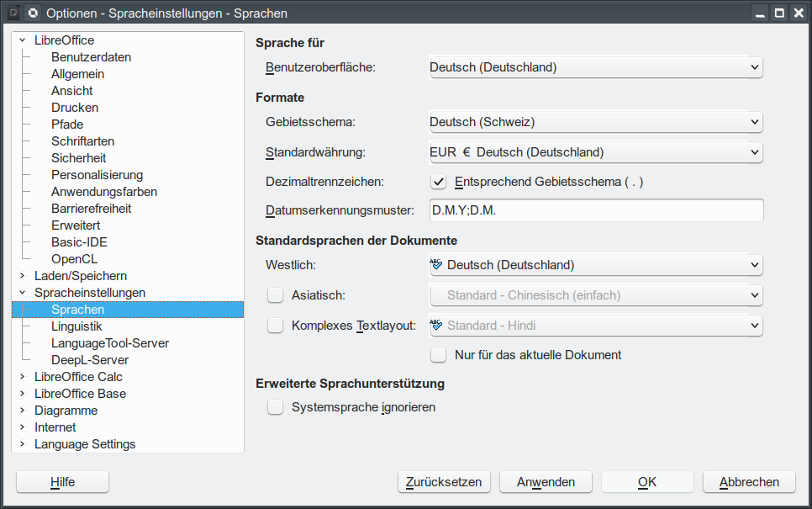Image resolution: width=812 pixels, height=509 pixels.
Task: Select Basic-IDE in the tree
Action: point(79,242)
